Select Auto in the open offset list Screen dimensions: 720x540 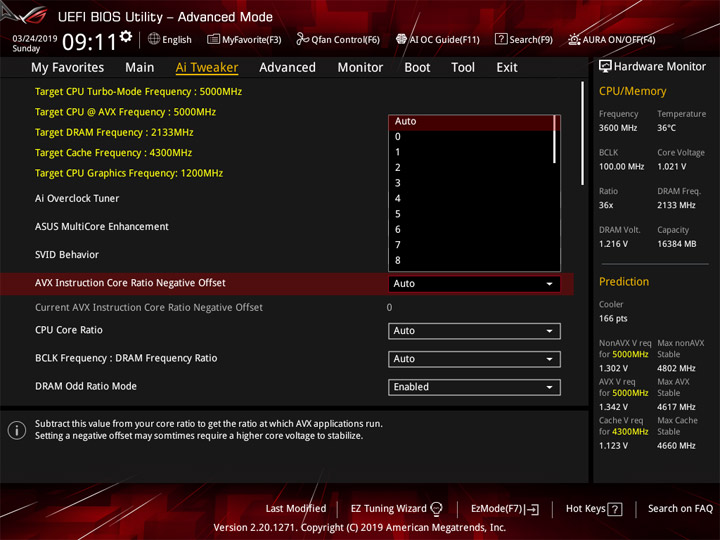click(x=471, y=122)
